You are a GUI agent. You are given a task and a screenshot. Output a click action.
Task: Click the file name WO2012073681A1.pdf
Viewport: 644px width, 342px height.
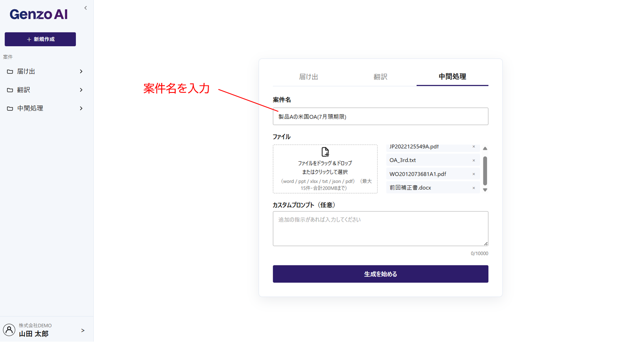[x=418, y=174]
